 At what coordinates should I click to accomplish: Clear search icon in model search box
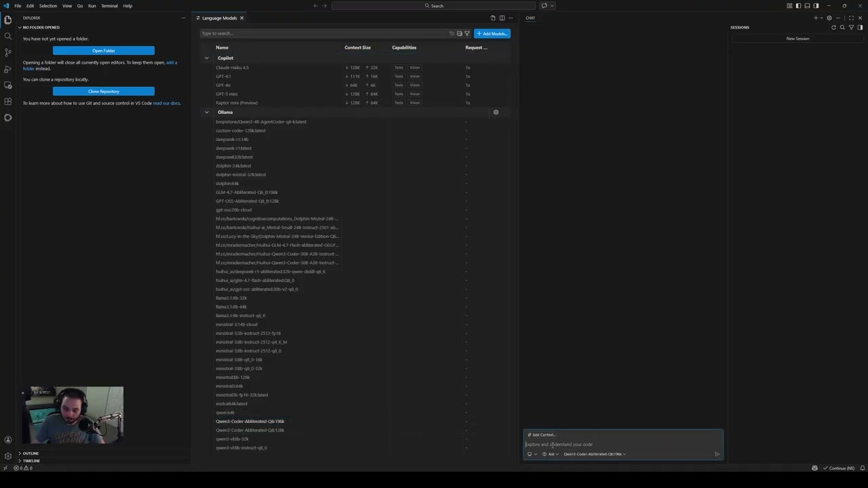point(452,33)
